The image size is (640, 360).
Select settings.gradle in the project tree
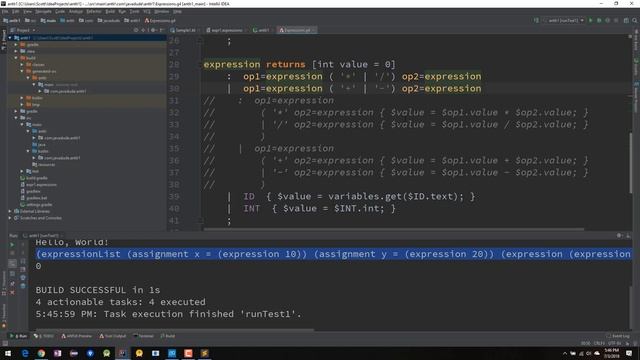[36, 204]
